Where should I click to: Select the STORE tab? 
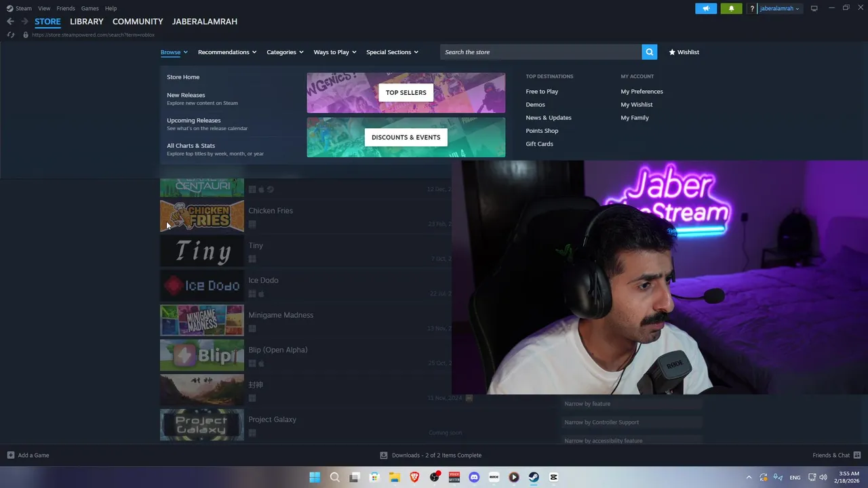tap(47, 22)
